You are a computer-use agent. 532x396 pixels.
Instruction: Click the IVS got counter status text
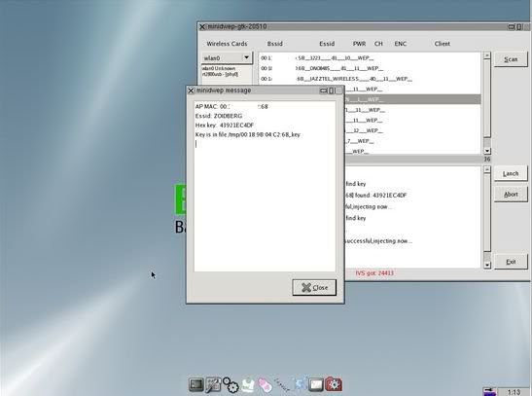coord(374,273)
